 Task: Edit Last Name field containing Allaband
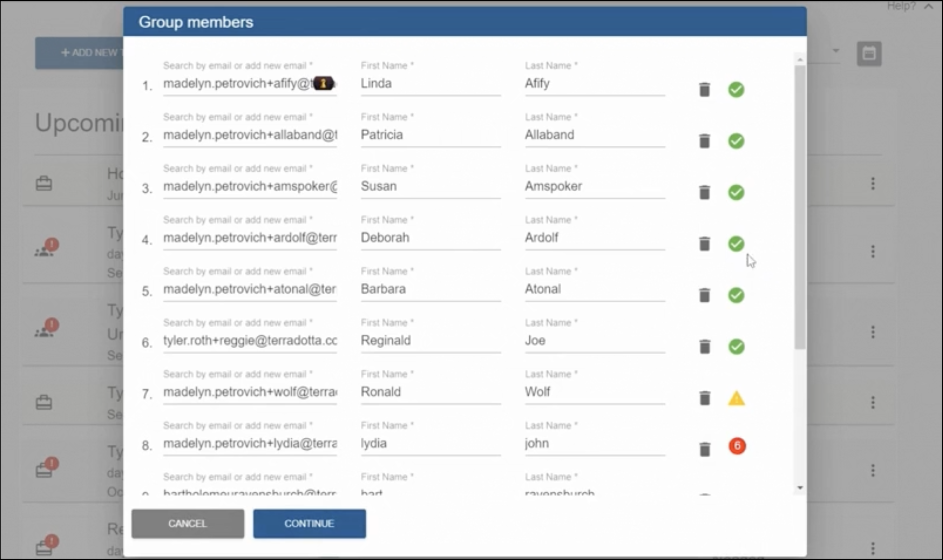595,135
